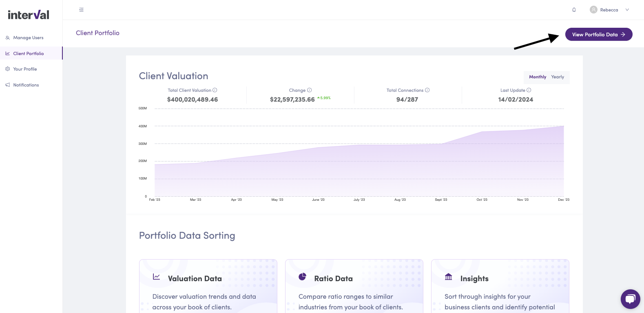Click the $22,597,235.66 change value
644x313 pixels.
[x=292, y=100]
